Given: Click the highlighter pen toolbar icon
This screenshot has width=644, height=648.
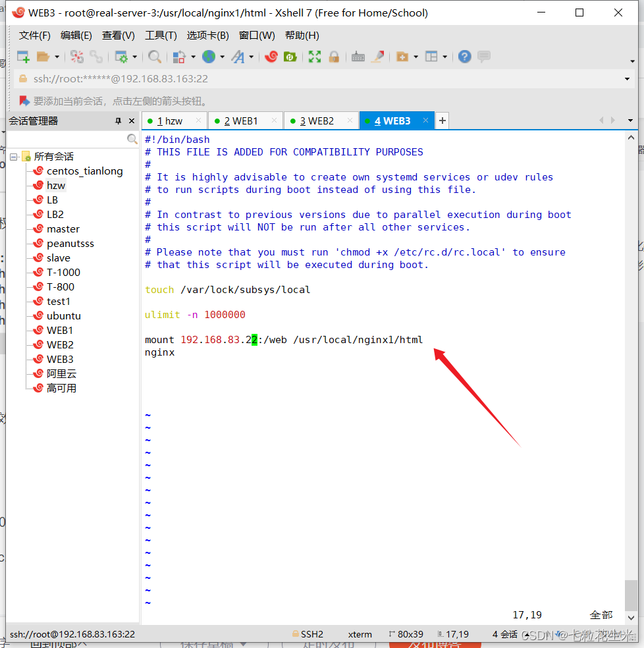Looking at the screenshot, I should (378, 57).
